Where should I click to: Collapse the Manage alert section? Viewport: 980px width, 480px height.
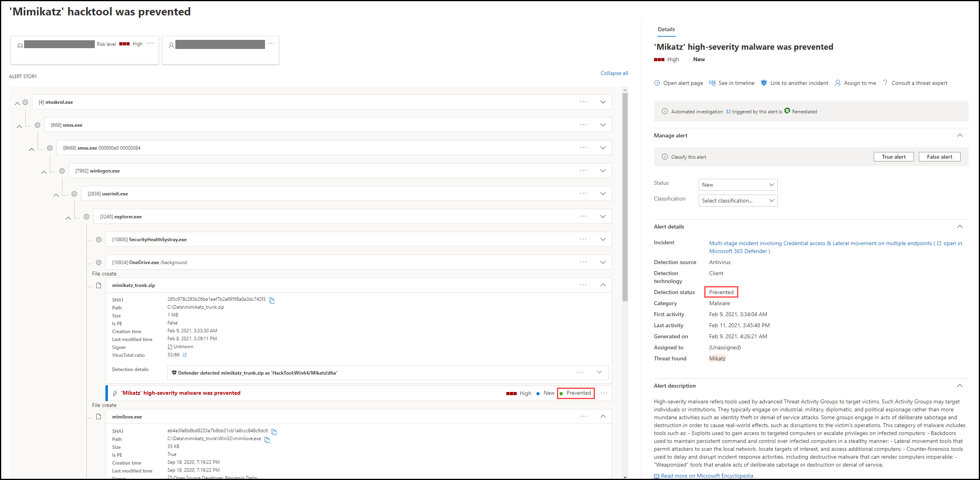point(960,135)
